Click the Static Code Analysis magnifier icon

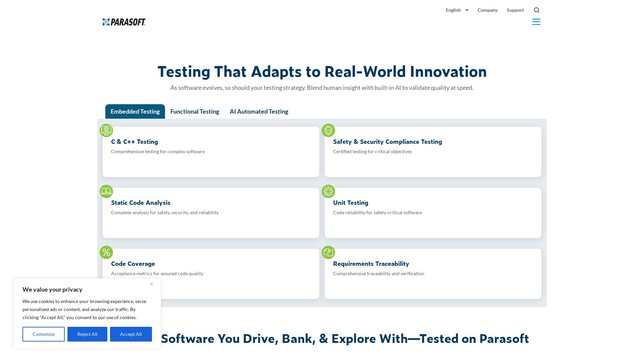tap(106, 191)
